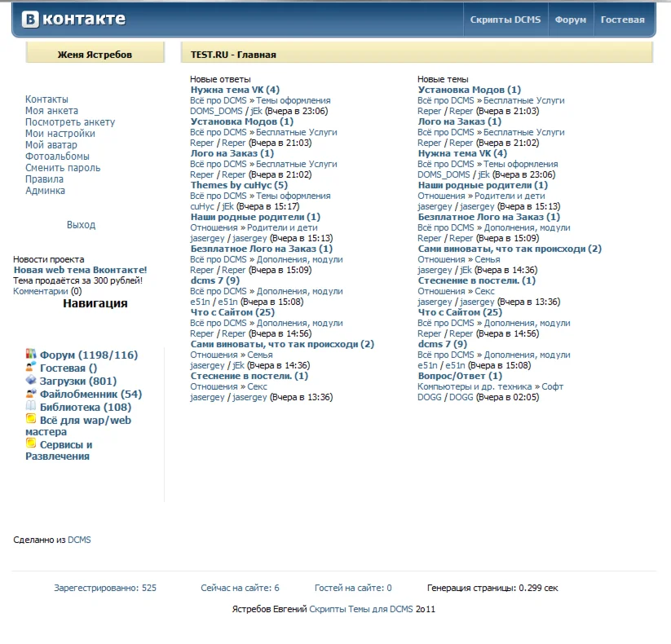Open dcms 7 (9) in Новые темы
Viewport: 671px width, 644px height.
[x=443, y=344]
